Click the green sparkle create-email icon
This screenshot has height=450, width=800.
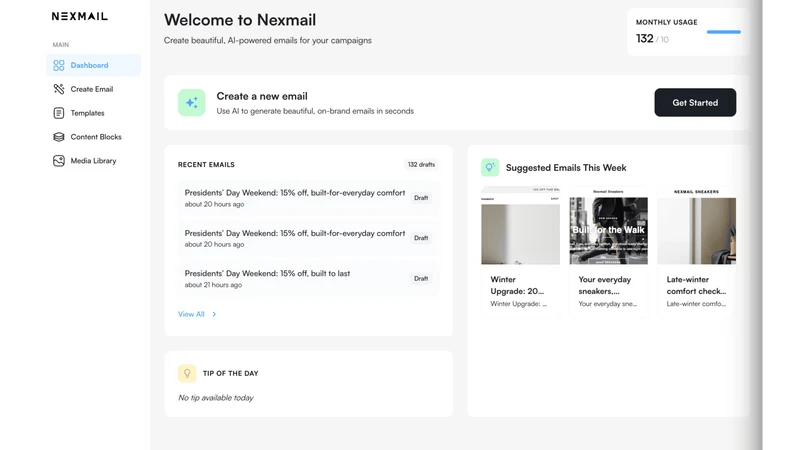coord(191,103)
